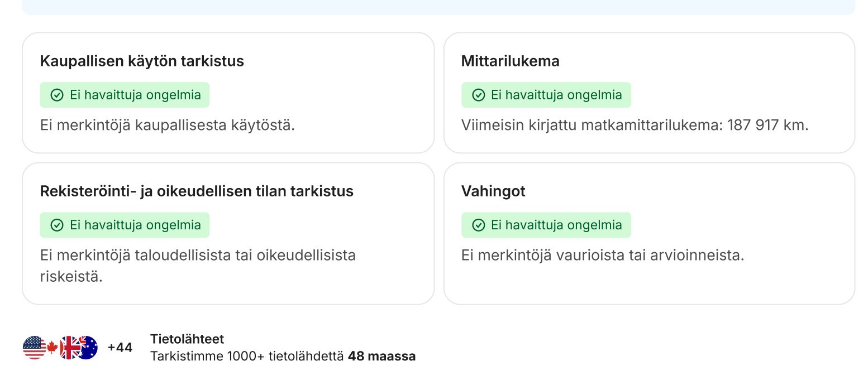Click Ei merkintöjä vaurioista tai arvioinneista text
868x385 pixels.
click(x=603, y=255)
